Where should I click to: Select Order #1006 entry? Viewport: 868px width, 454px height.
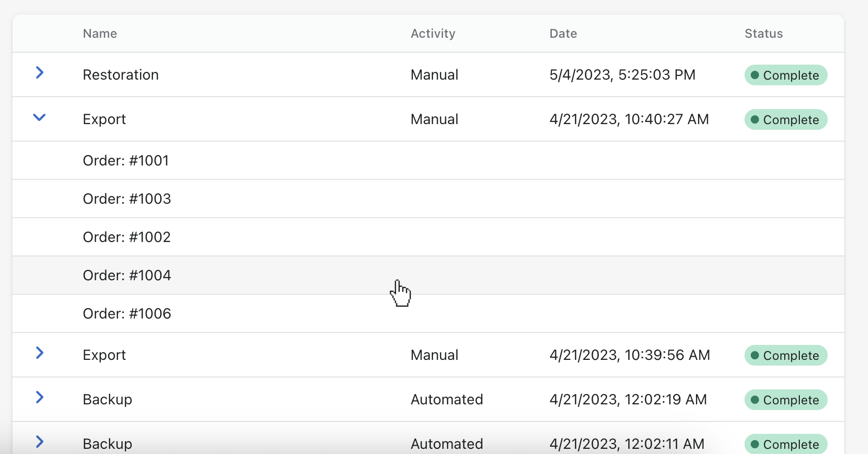127,314
